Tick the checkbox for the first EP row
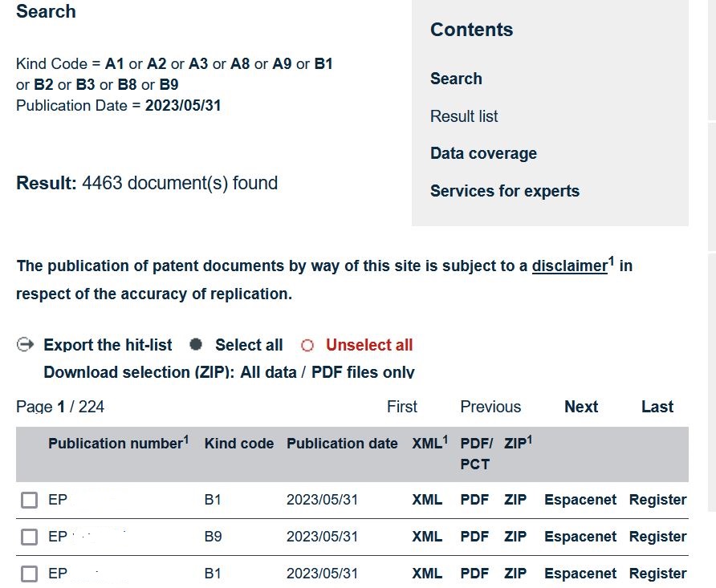This screenshot has width=716, height=588. (29, 500)
